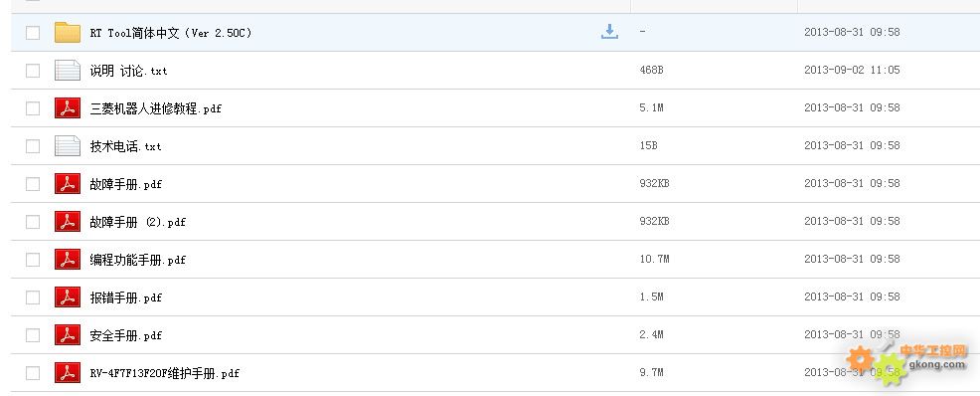The image size is (980, 396).
Task: Click the 1.5M size value
Action: pyautogui.click(x=651, y=297)
